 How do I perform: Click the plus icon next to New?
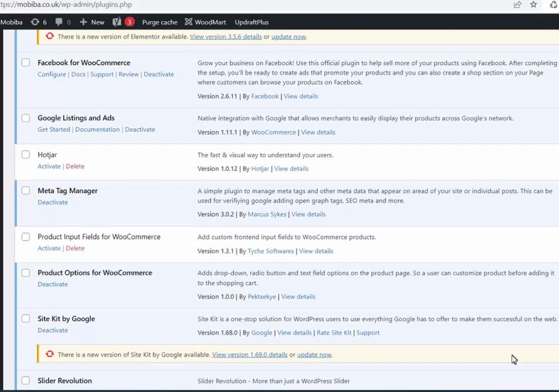83,22
